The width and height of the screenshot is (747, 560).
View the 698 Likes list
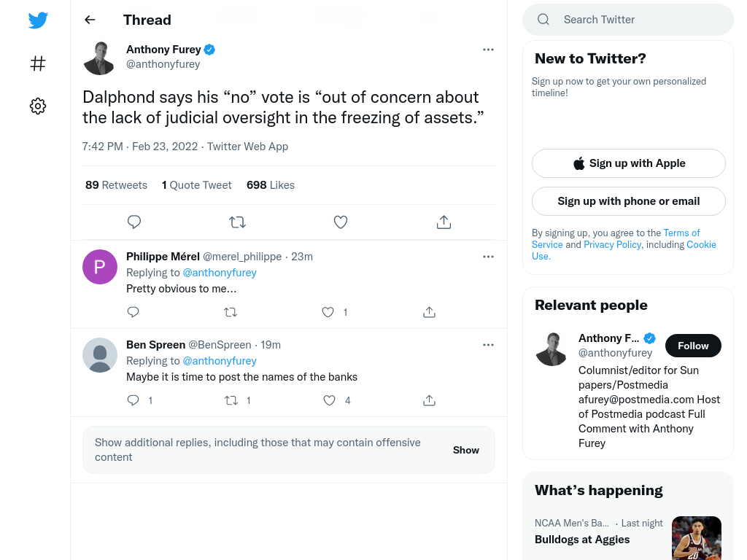click(271, 185)
